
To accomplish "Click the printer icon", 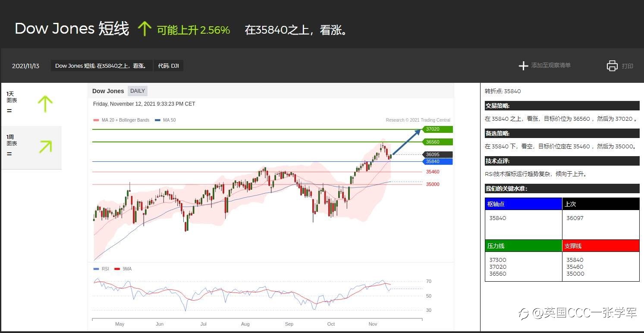I will pyautogui.click(x=612, y=66).
